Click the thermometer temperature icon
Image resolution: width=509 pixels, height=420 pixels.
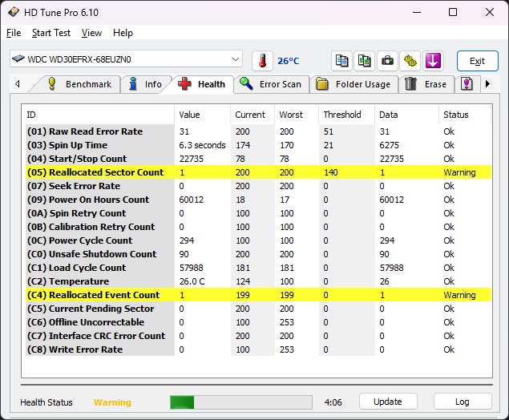tap(262, 61)
